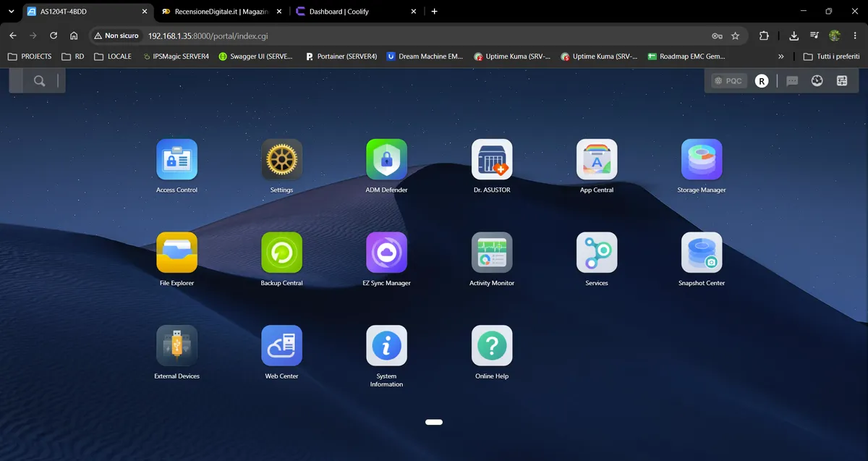Open Activity Monitor
Viewport: 868px width, 461px height.
pos(492,253)
